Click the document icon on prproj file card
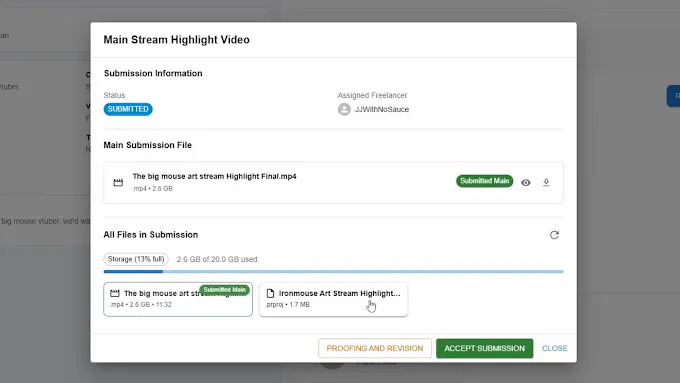Viewport: 680px width, 383px height. point(270,294)
